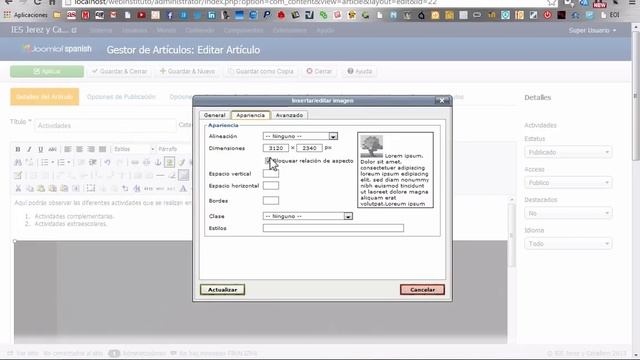Click the insert/edit image toolbar icon

170,162
